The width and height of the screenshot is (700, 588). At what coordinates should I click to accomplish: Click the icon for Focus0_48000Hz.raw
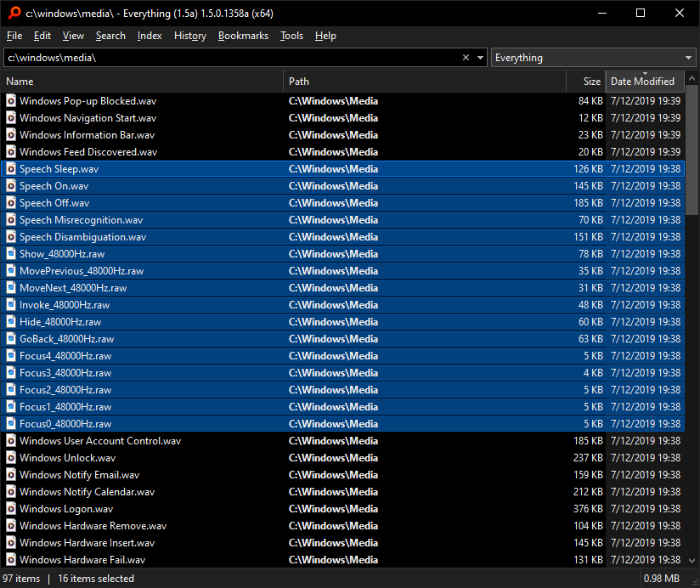11,423
